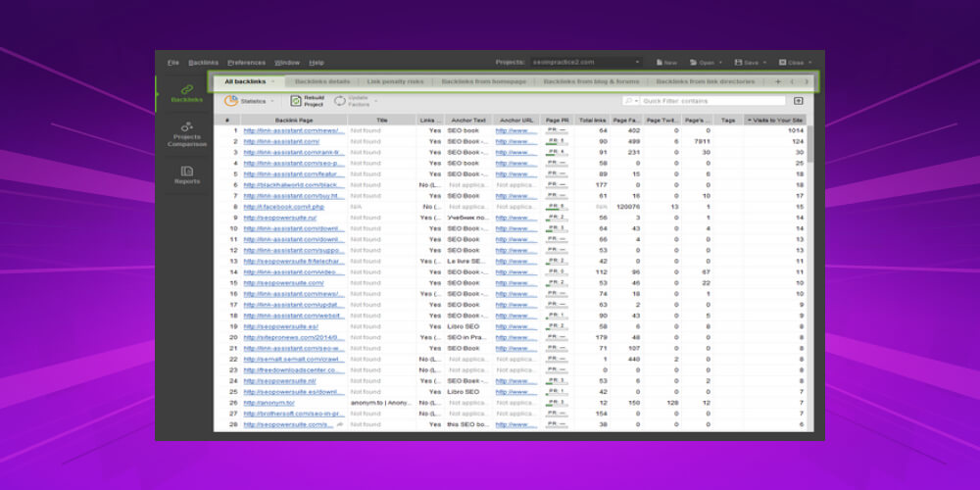Sort by Total links column header
Image resolution: width=980 pixels, height=490 pixels.
(x=592, y=120)
